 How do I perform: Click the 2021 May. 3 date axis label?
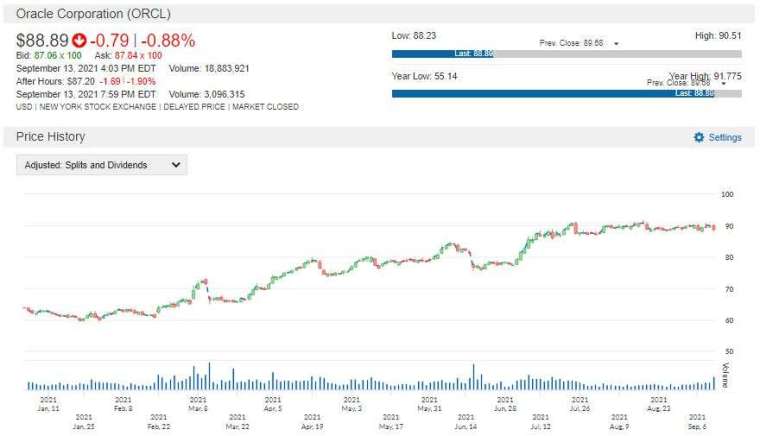tap(351, 404)
